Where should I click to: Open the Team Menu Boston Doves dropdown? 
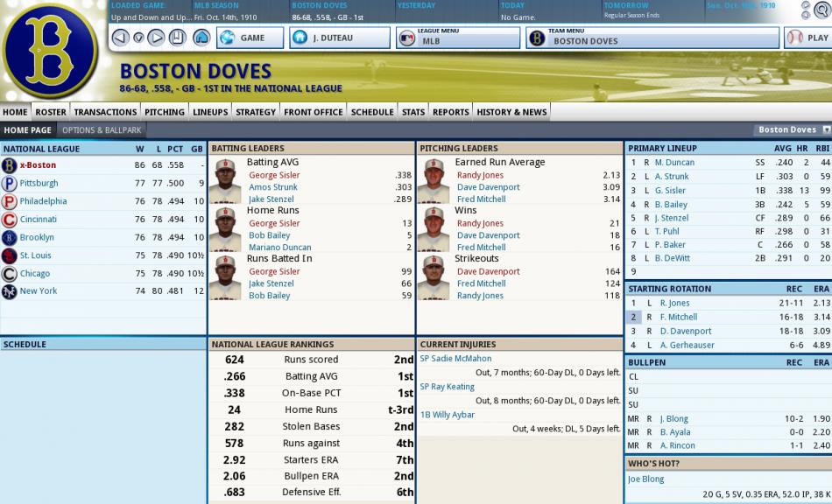pyautogui.click(x=652, y=38)
